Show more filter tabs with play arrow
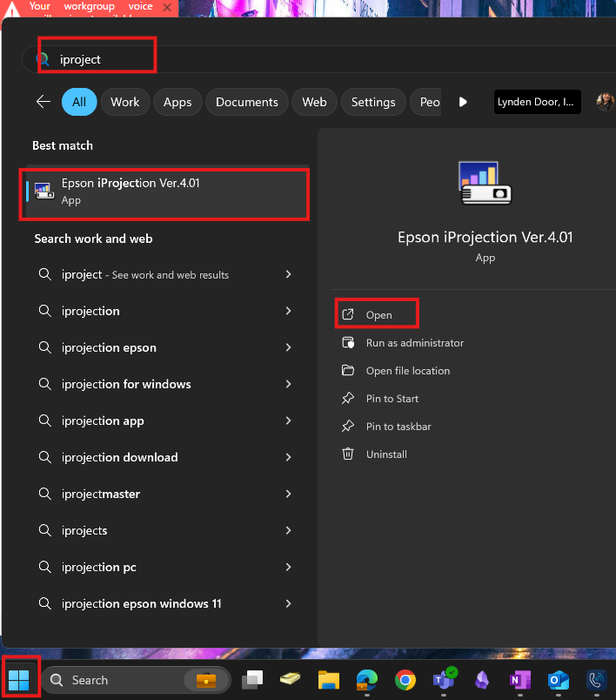The image size is (616, 700). (x=463, y=102)
